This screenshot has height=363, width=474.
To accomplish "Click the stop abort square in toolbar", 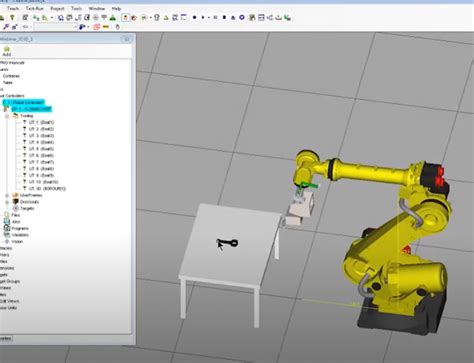I will tap(224, 17).
